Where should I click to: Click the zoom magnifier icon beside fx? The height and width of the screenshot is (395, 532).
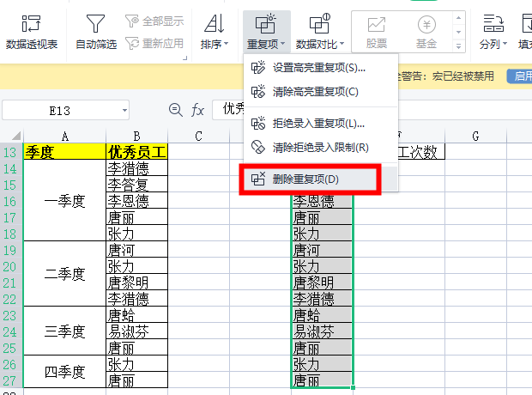point(175,110)
